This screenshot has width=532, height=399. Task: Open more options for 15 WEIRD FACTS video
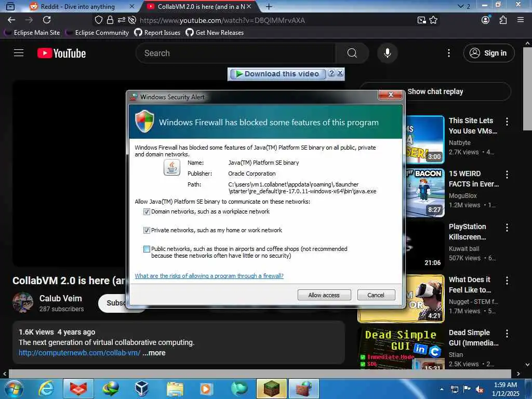click(507, 175)
